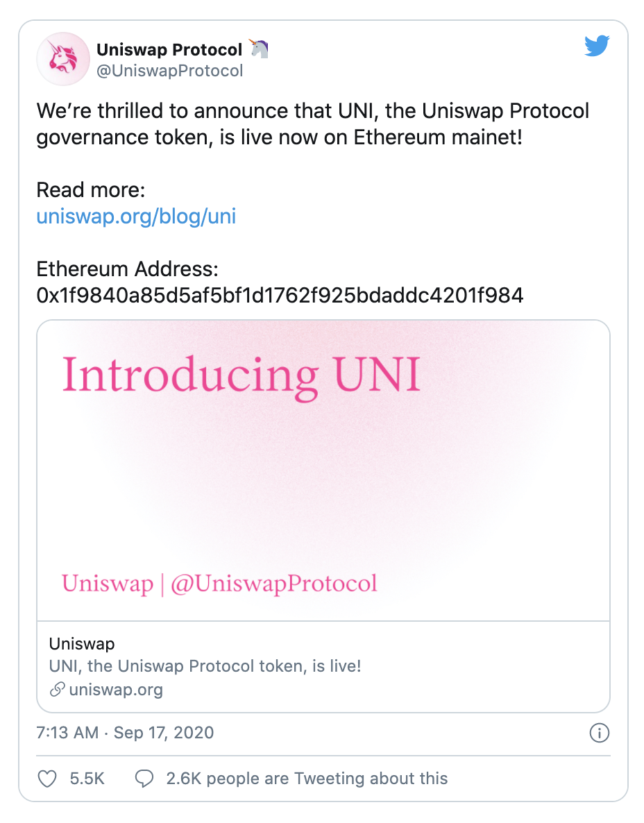Click the Twitter bird logo

coord(597,47)
